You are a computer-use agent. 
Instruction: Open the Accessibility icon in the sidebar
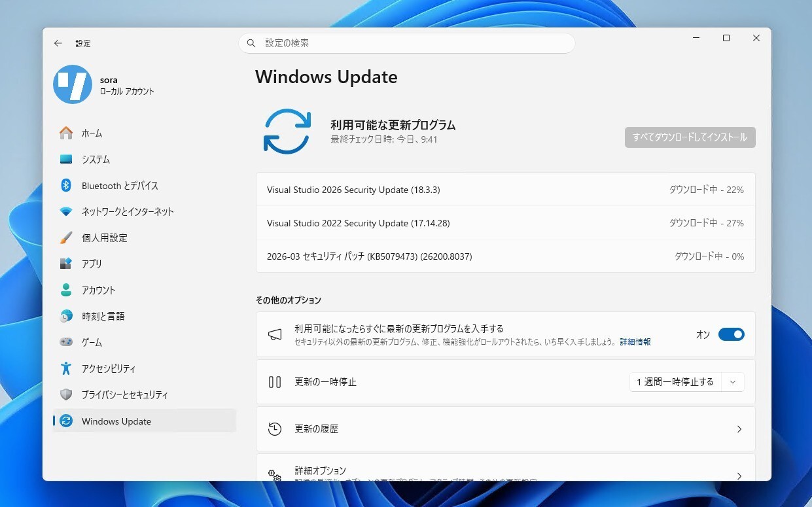[x=66, y=369]
